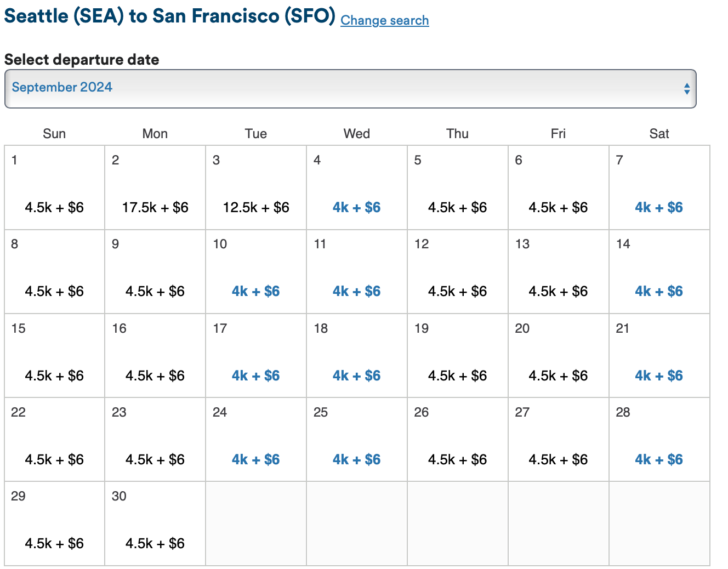Choose September 30 for 4.5k + $6
This screenshot has height=569, width=728.
(155, 543)
